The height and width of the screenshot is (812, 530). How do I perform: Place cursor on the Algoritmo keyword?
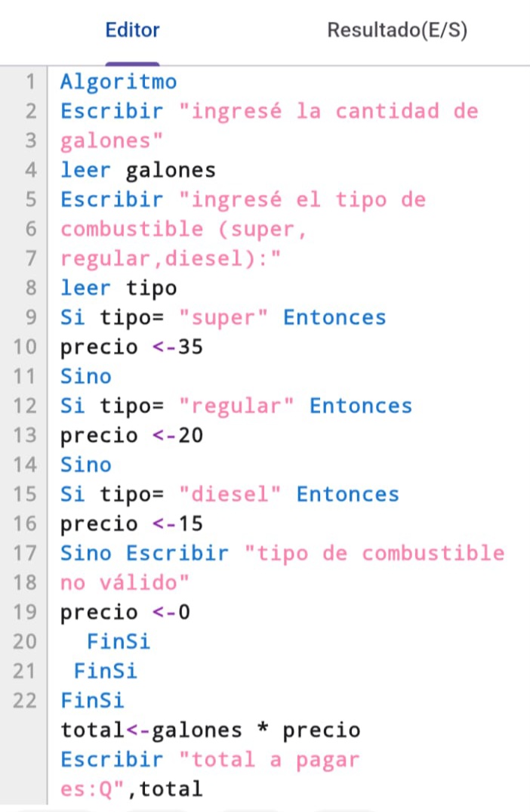pyautogui.click(x=119, y=82)
